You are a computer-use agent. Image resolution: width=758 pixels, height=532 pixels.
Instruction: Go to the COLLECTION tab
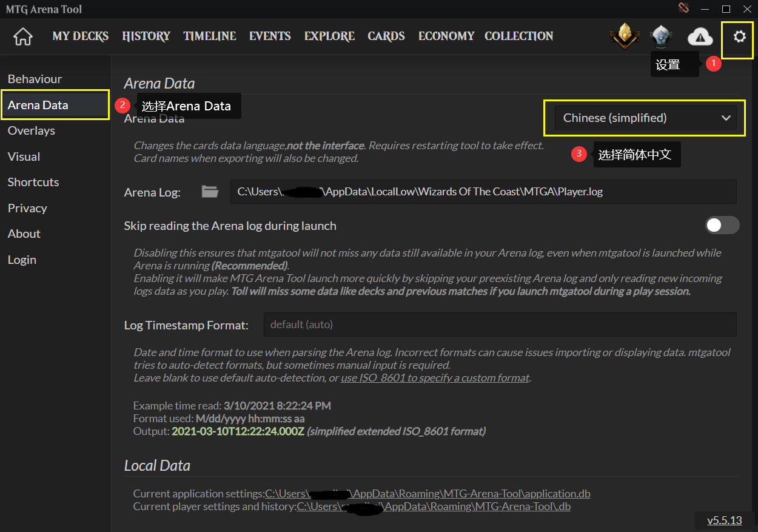point(519,36)
